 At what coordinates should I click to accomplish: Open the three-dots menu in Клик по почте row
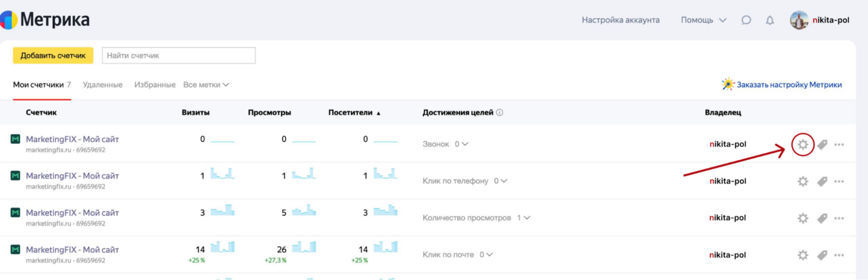pos(839,255)
